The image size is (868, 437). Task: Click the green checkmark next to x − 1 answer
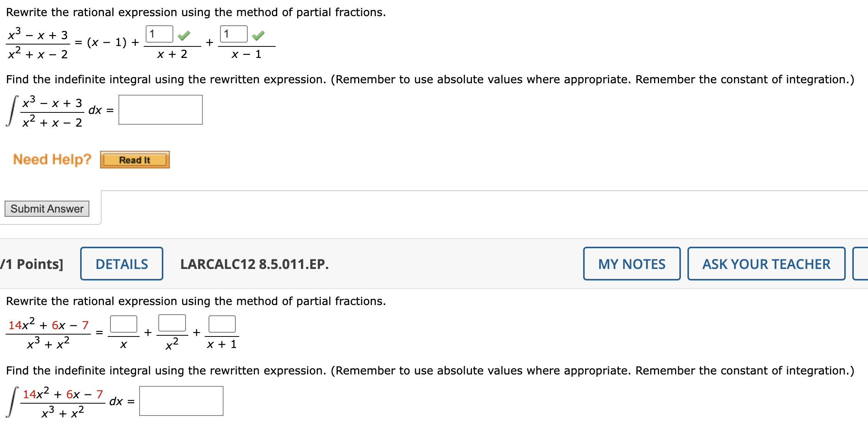click(x=259, y=35)
